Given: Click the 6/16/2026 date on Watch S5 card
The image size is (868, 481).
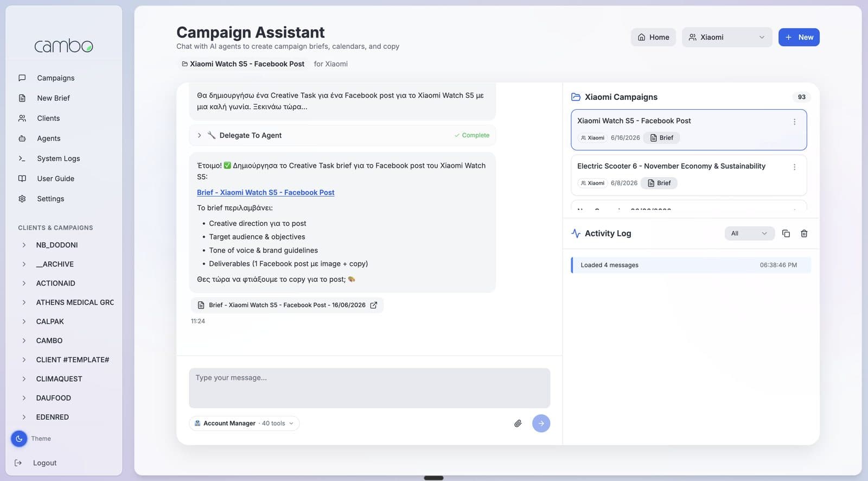Looking at the screenshot, I should (625, 138).
